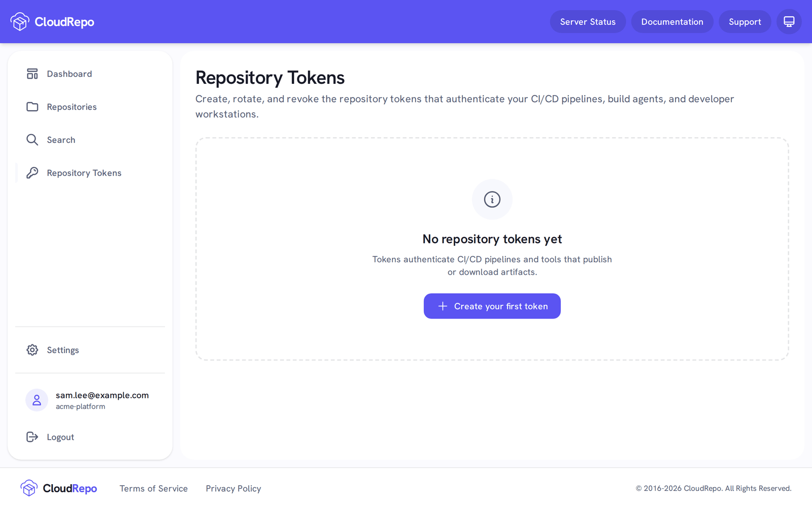Click the Search magnifier icon in sidebar
The height and width of the screenshot is (508, 812).
(32, 140)
